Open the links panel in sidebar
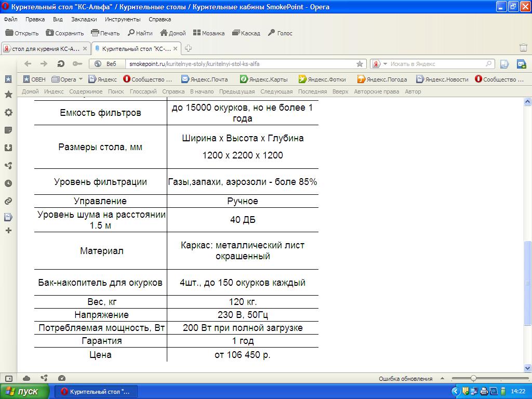532x399 pixels. pyautogui.click(x=8, y=201)
